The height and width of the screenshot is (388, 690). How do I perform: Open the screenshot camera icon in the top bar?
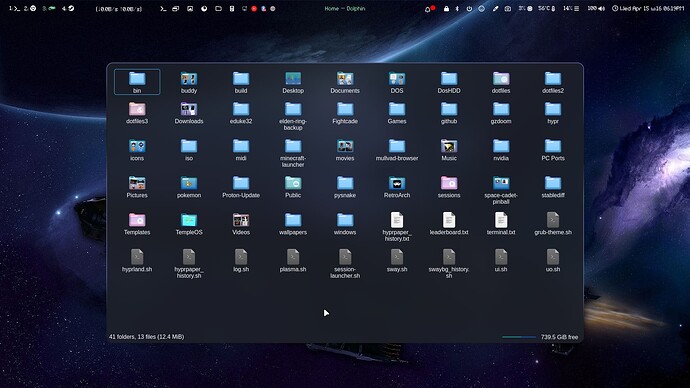[x=507, y=9]
